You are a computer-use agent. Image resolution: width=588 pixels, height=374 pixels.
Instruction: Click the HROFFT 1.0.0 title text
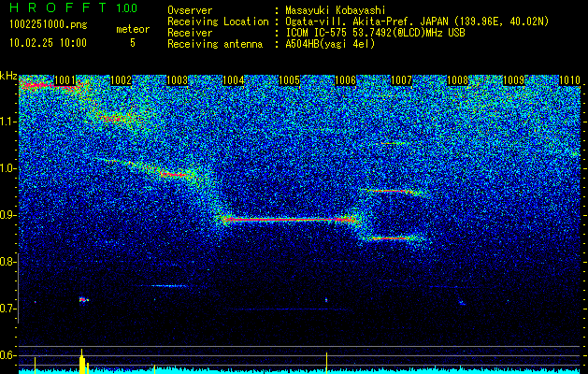click(74, 7)
